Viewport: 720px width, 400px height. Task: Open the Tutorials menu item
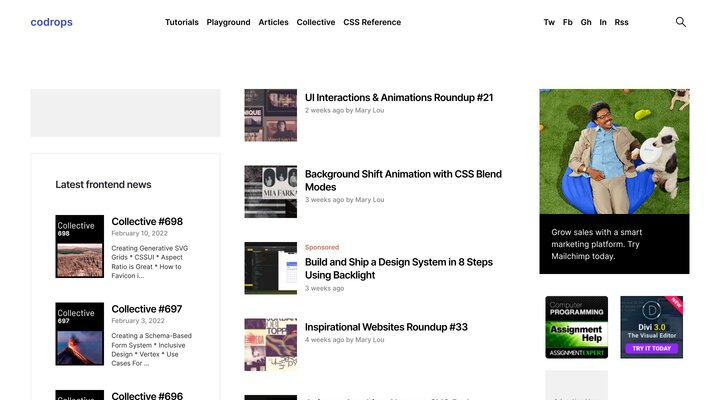click(x=182, y=22)
